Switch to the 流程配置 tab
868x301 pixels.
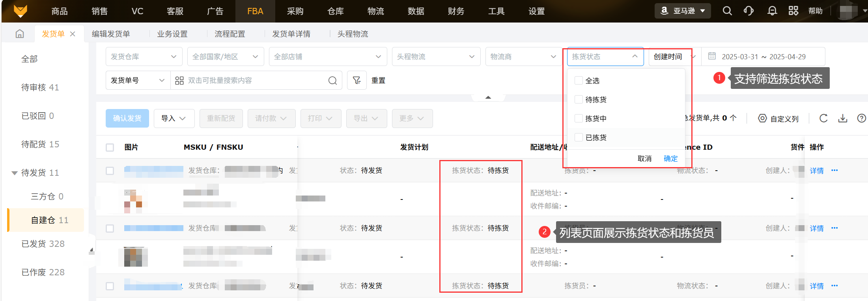[230, 34]
